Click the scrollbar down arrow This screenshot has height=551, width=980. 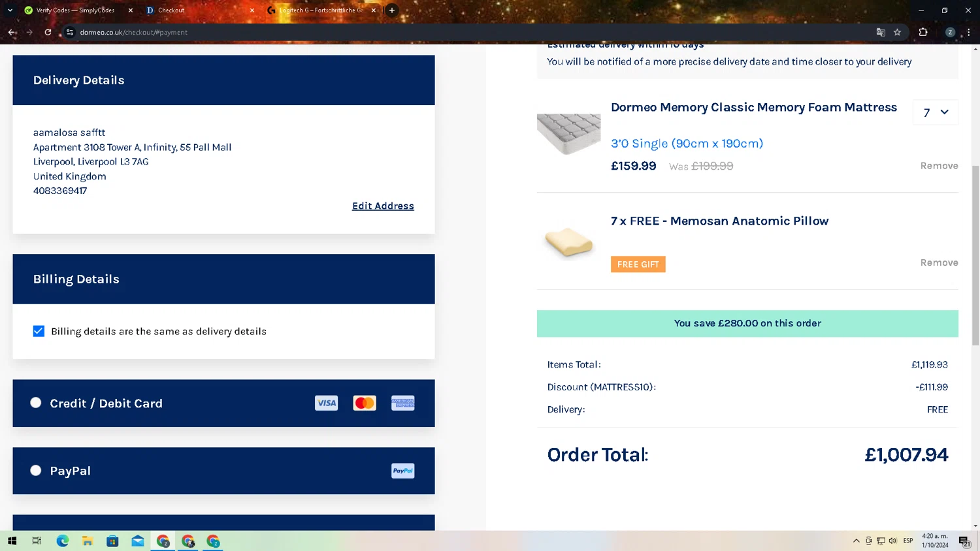(975, 526)
